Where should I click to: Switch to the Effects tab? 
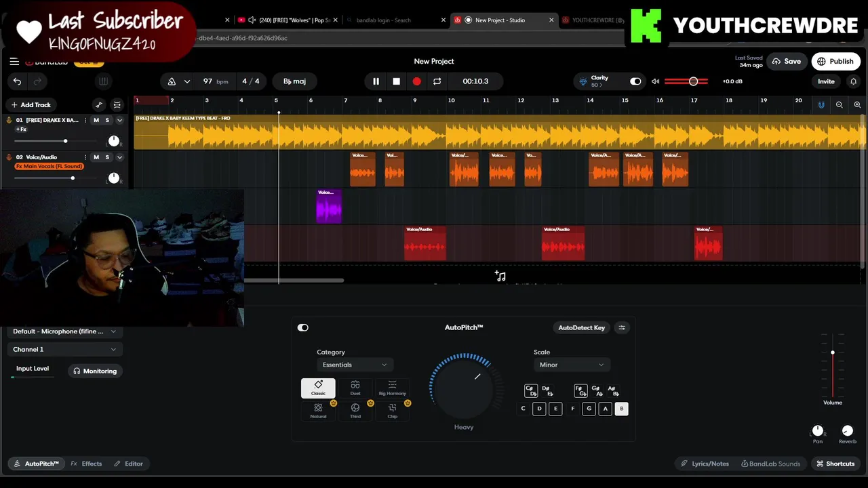click(x=86, y=464)
